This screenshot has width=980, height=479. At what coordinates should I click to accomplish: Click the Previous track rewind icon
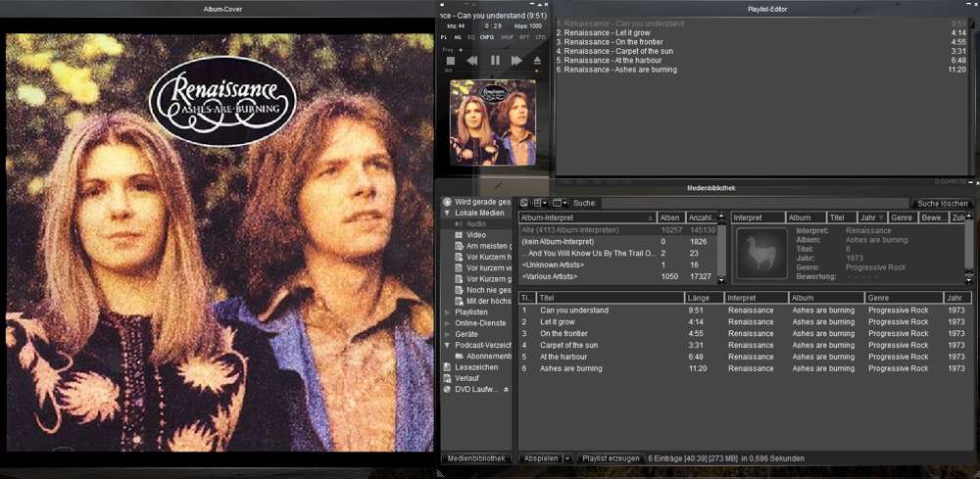pos(472,61)
